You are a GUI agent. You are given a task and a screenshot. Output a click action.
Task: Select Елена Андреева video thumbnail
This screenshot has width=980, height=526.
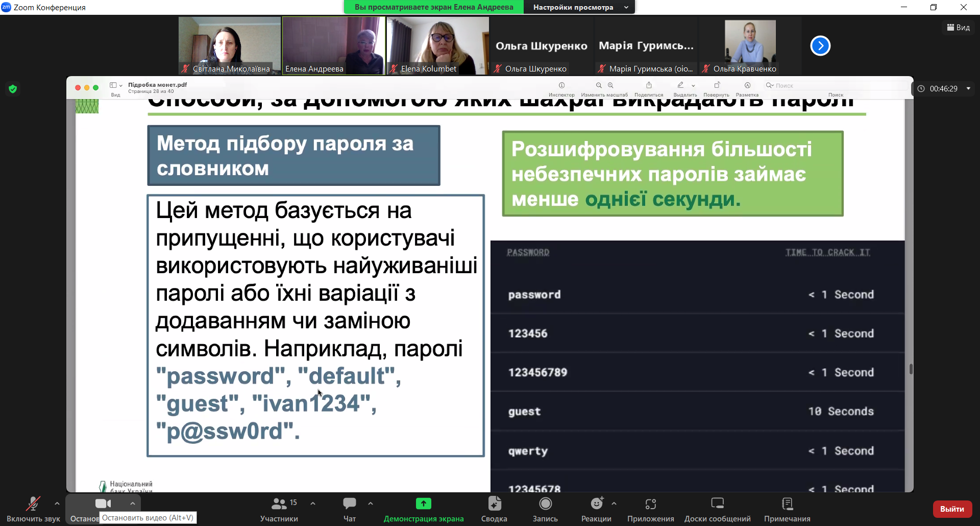pyautogui.click(x=334, y=46)
